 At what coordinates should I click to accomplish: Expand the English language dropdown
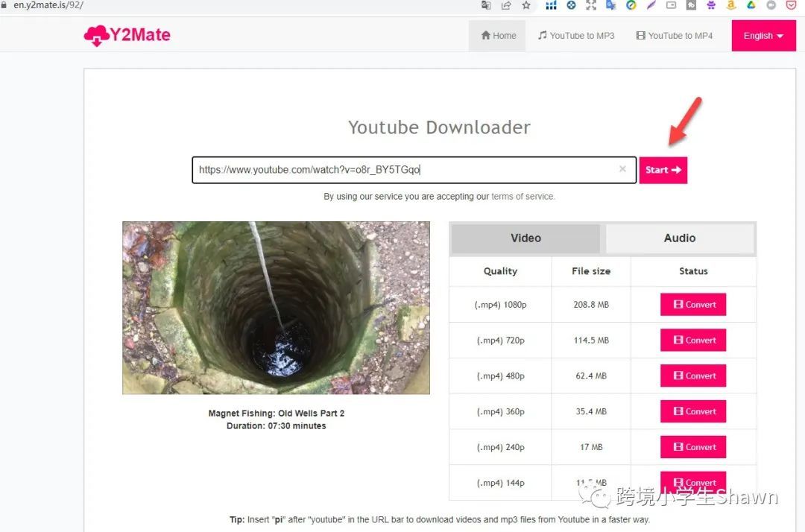click(763, 36)
